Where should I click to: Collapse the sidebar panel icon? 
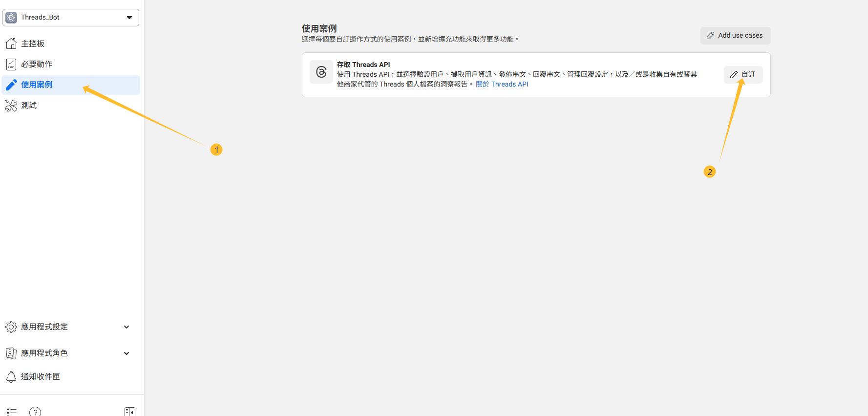point(129,412)
